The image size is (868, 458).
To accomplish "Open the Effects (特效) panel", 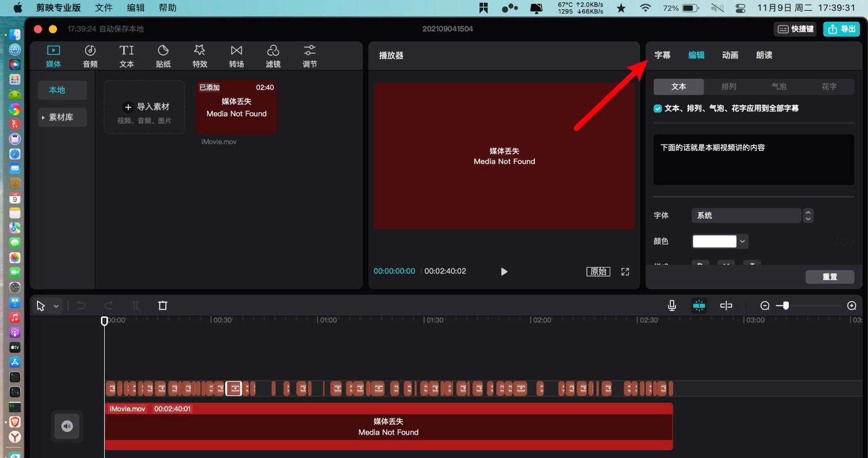I will 200,56.
